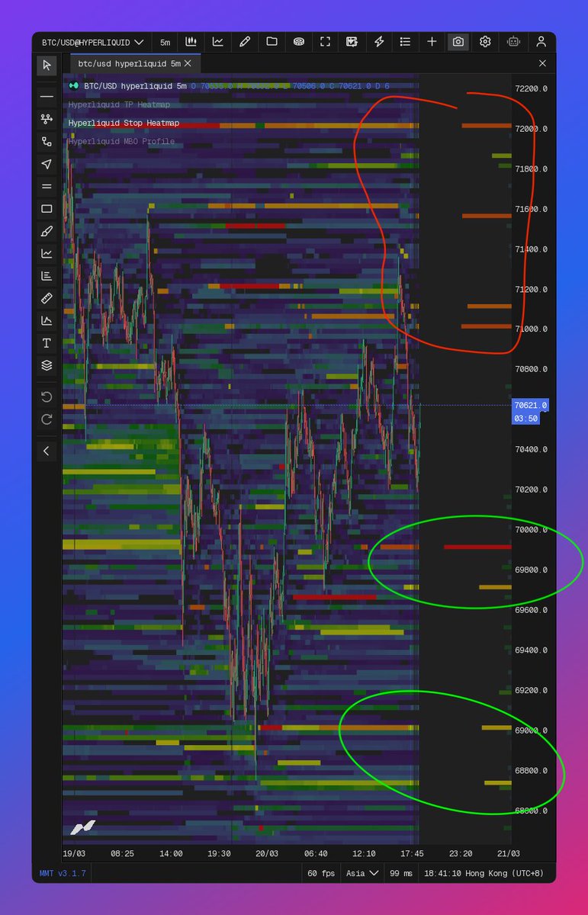
Task: Click the current price label 70621.0
Action: click(x=531, y=406)
